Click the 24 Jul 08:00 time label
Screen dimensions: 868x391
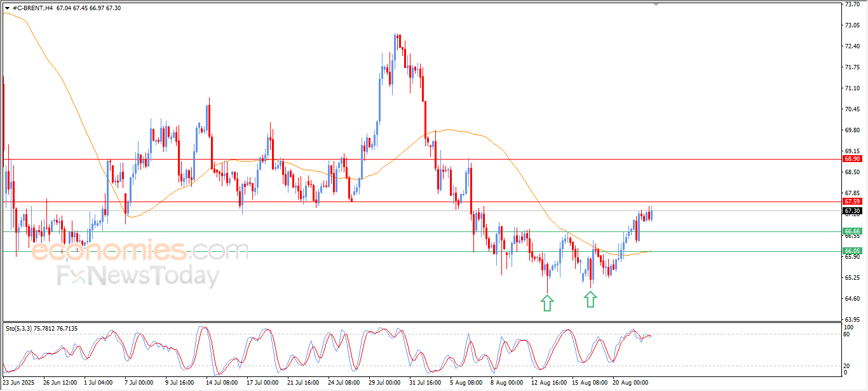click(344, 383)
